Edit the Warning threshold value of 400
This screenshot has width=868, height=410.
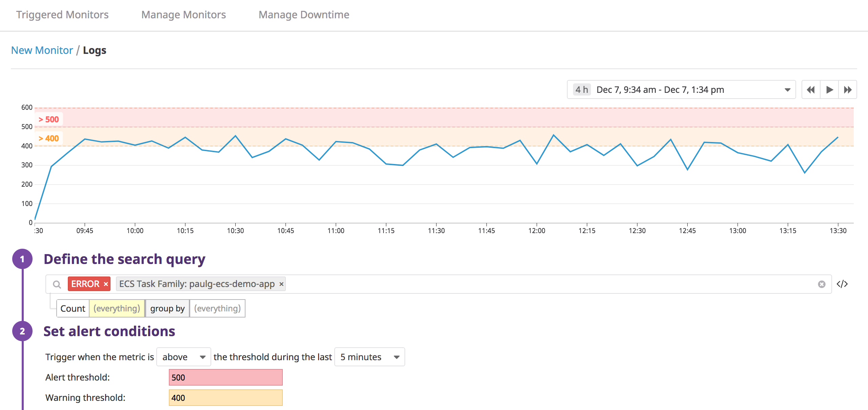[225, 397]
